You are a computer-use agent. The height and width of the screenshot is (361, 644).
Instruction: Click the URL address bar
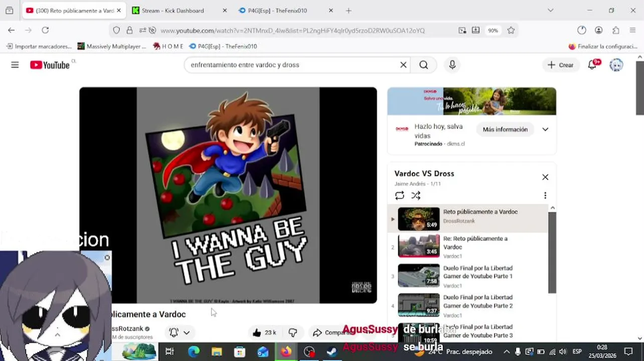click(292, 31)
